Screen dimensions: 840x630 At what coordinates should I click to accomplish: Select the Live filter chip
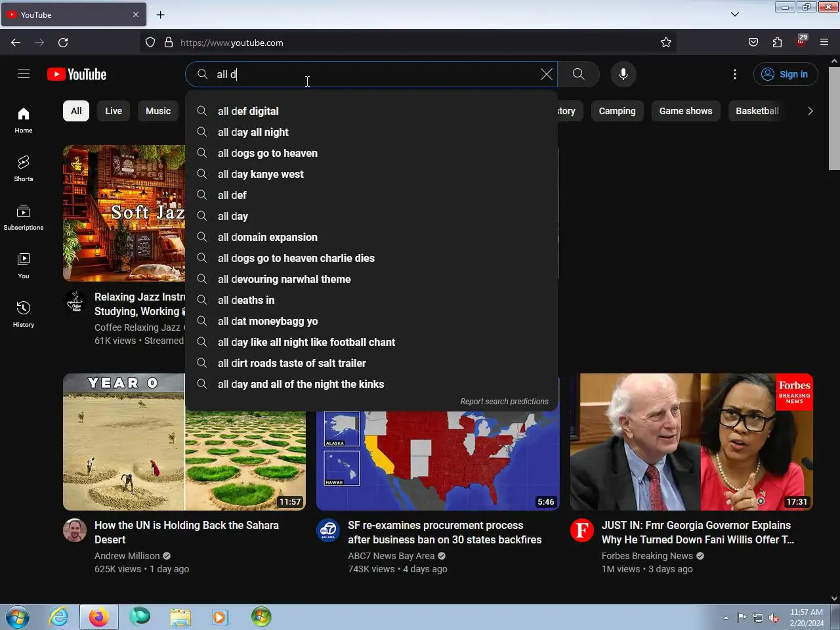(114, 111)
